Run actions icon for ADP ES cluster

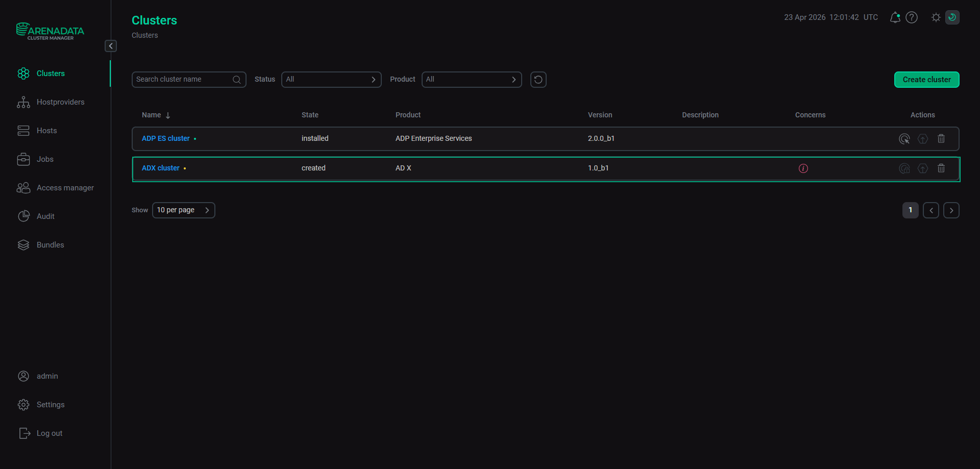(904, 139)
